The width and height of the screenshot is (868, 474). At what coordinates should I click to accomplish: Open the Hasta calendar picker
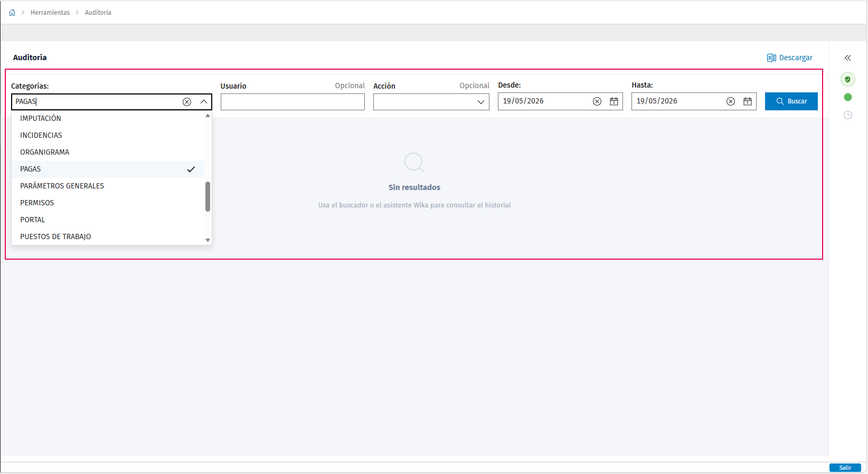coord(748,101)
